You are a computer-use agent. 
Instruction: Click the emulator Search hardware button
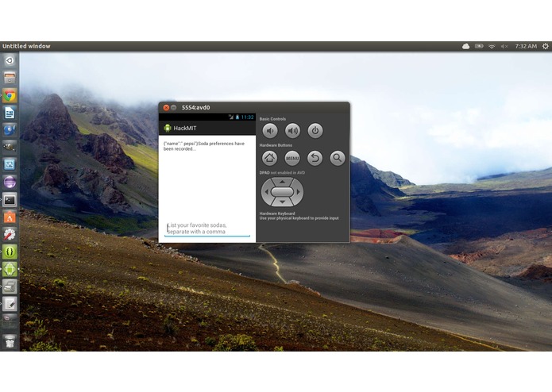click(x=338, y=158)
